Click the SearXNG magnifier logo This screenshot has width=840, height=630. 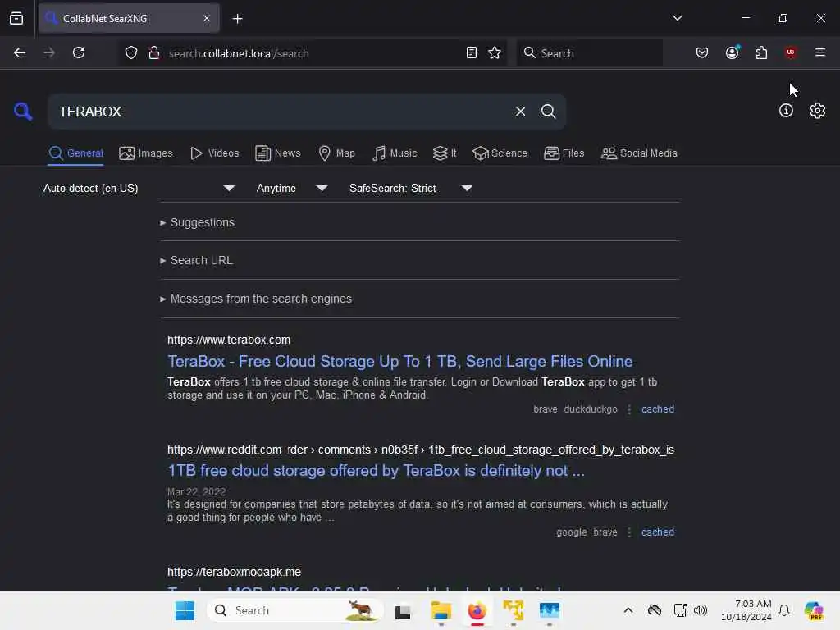23,112
